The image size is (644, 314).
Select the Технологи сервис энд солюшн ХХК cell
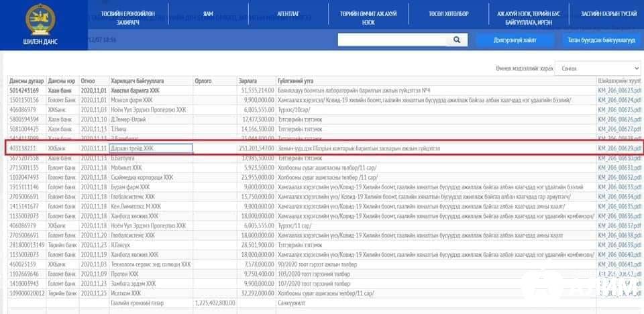pos(151,264)
